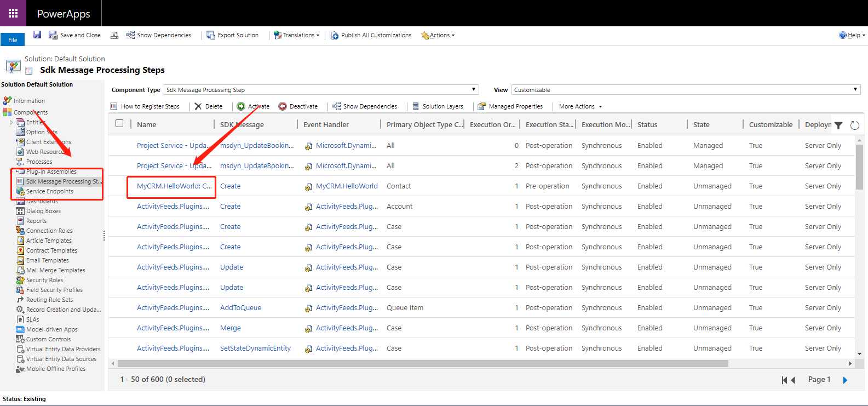Open the File menu
Image resolution: width=868 pixels, height=406 pixels.
(x=13, y=40)
